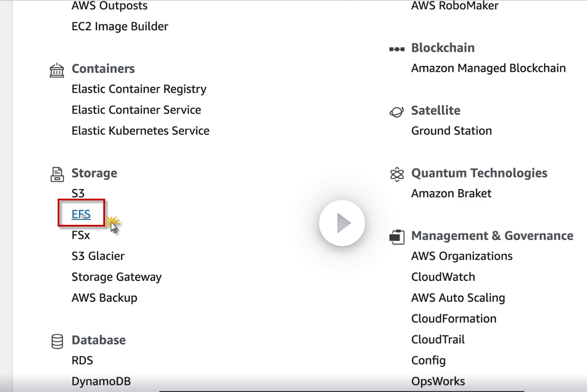The image size is (587, 392).
Task: Choose AWS Backup from Storage
Action: coord(104,298)
